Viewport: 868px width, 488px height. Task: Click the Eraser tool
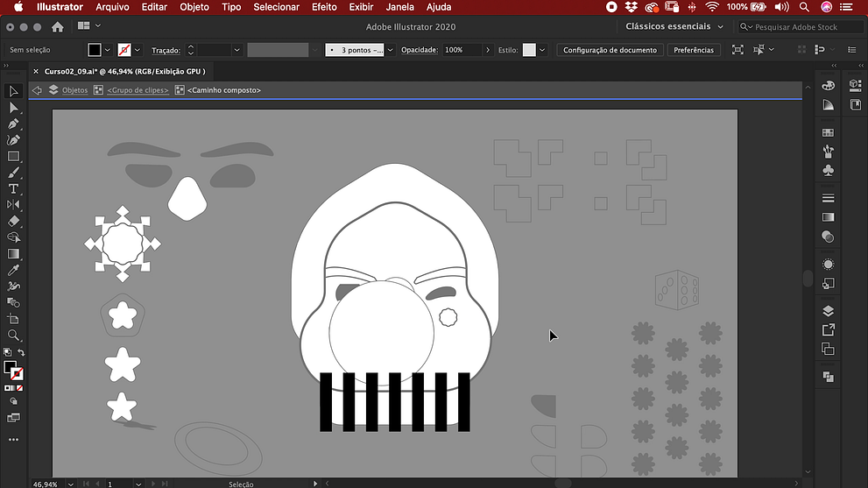(x=13, y=221)
